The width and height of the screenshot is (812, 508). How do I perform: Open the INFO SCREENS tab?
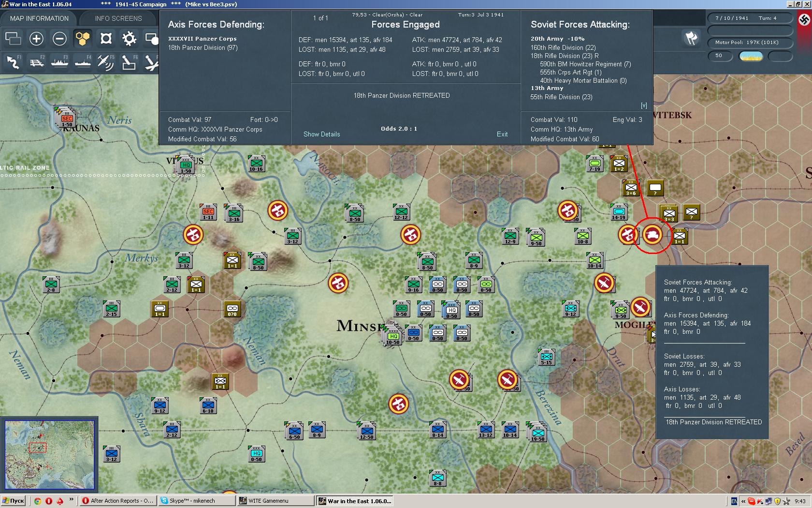pyautogui.click(x=118, y=18)
